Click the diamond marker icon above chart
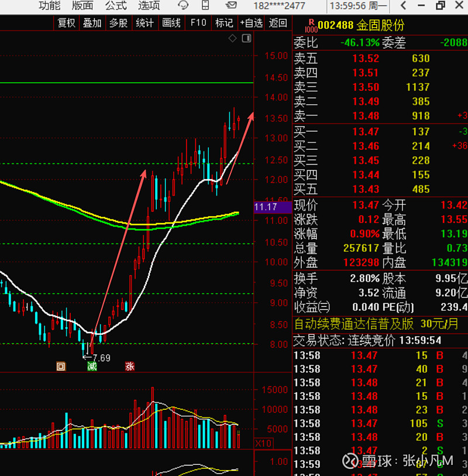Viewport: 468px width, 476px height. pyautogui.click(x=232, y=38)
